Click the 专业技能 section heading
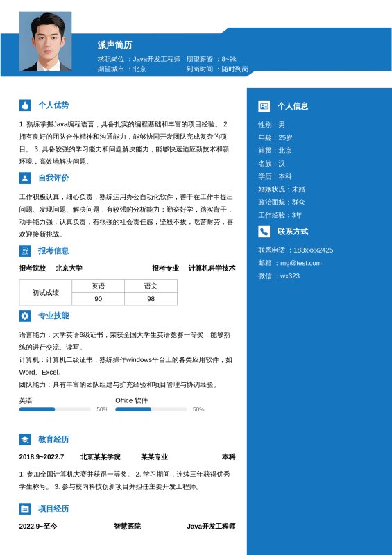Screen dimensions: 392x555 [53, 316]
